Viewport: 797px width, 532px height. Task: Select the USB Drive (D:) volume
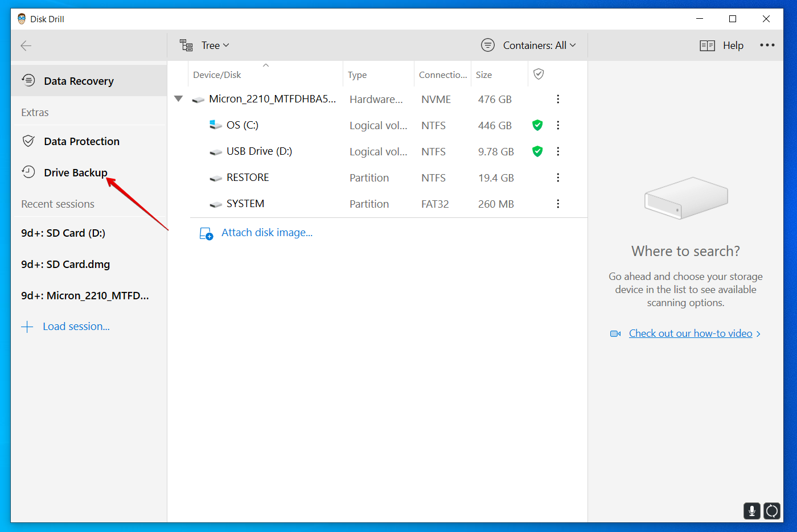pos(259,151)
